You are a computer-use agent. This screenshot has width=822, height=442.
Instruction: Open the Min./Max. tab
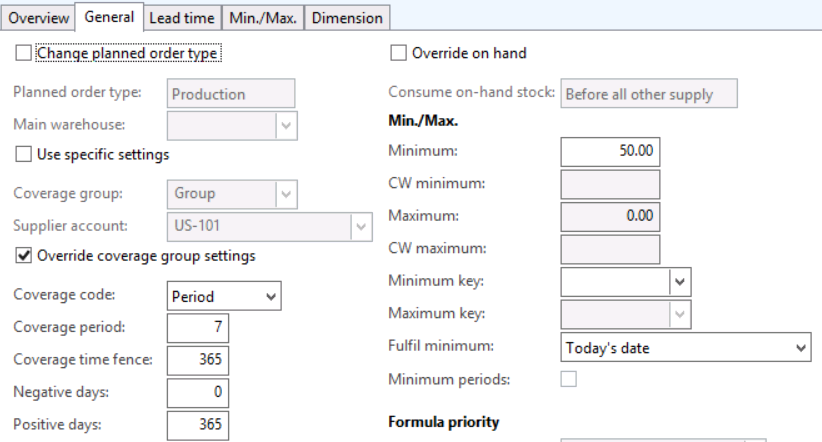pos(263,18)
